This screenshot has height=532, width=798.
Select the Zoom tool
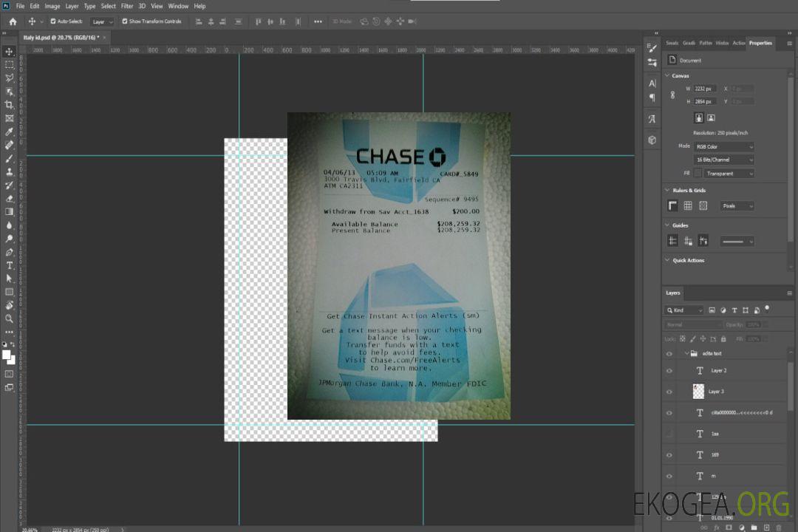9,318
